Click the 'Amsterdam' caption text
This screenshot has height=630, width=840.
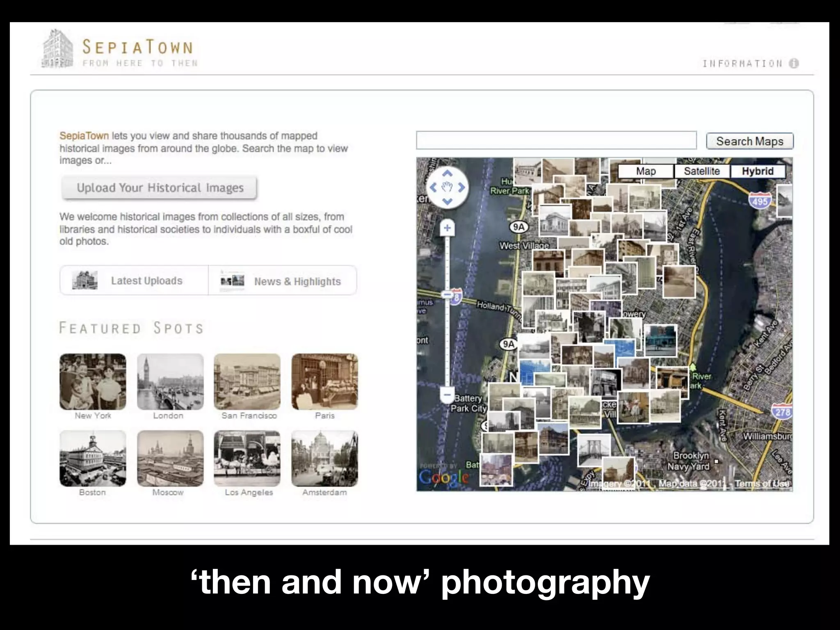324,492
